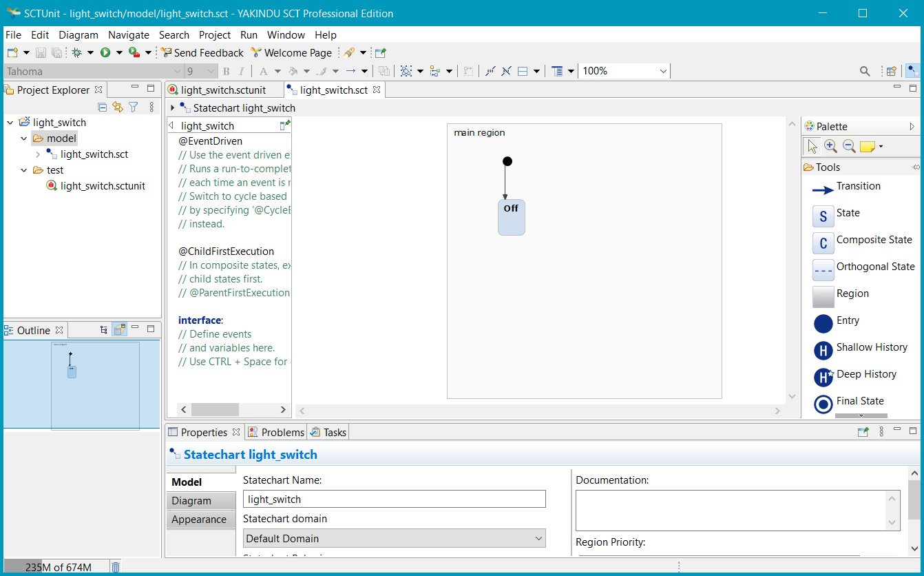
Task: Switch to the light_switch.sctunit editor tab
Action: coord(222,90)
